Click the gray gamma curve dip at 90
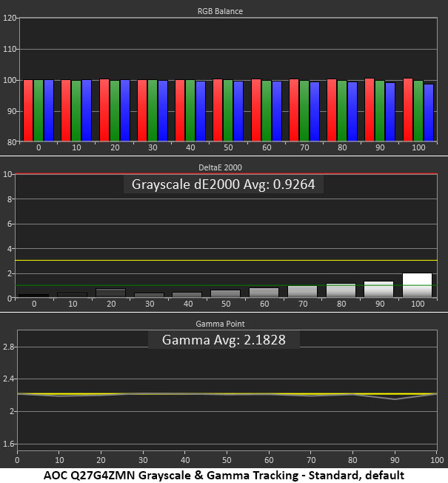448x483 pixels. click(x=395, y=399)
